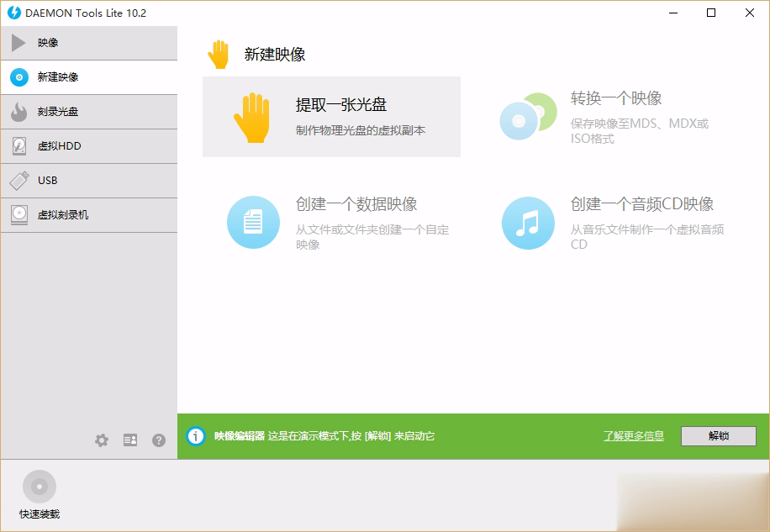
Task: Choose 提取一张光盘 option
Action: pos(331,117)
